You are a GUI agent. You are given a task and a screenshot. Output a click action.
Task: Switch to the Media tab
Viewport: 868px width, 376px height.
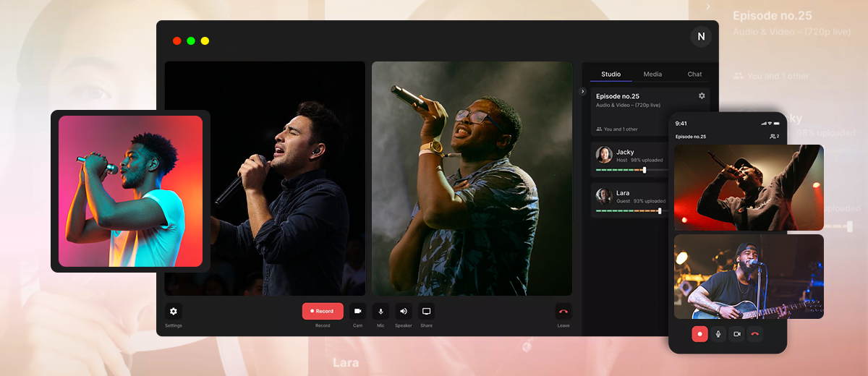pos(652,74)
